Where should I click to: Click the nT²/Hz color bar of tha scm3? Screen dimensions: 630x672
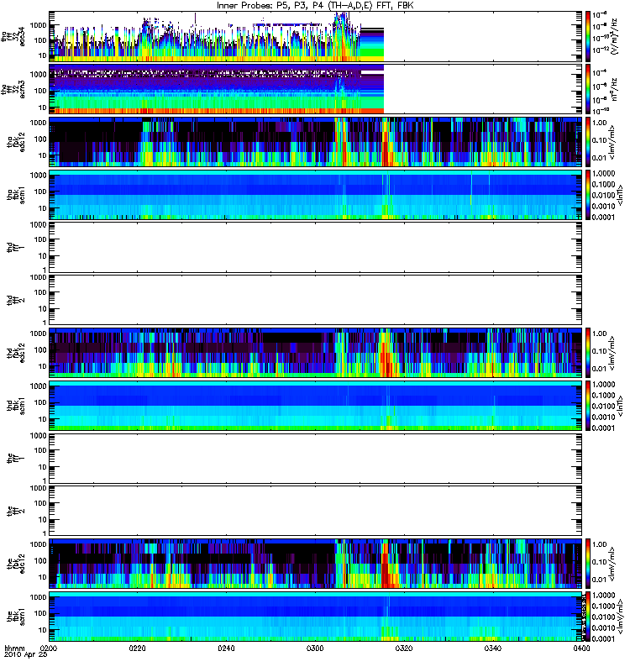point(588,89)
